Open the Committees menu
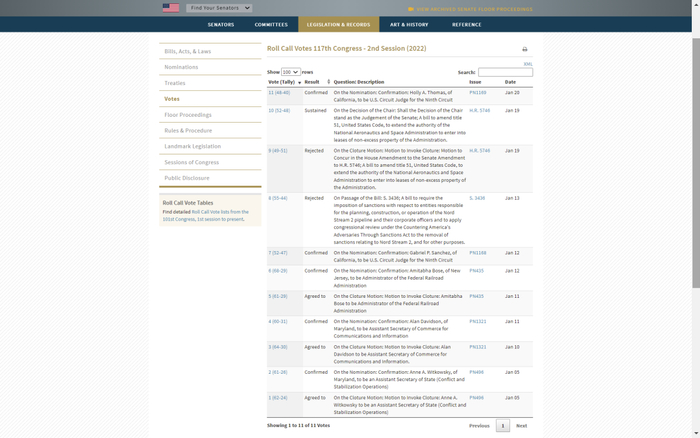 pyautogui.click(x=271, y=25)
